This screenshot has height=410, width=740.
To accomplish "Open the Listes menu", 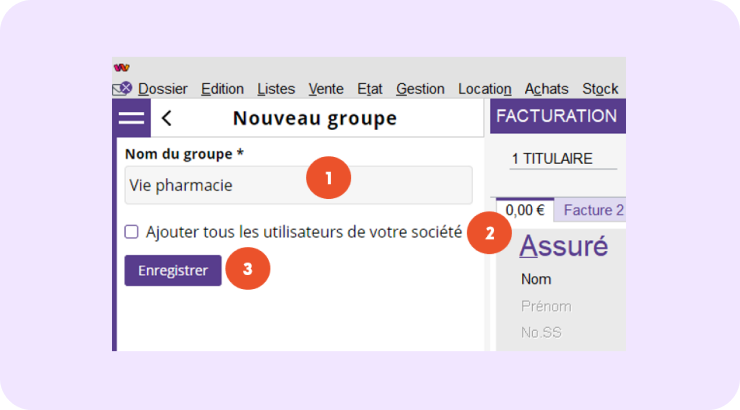I will click(276, 89).
